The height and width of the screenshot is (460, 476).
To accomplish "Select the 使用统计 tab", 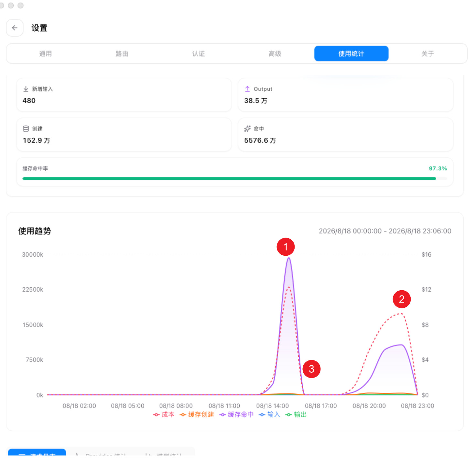I will [x=351, y=54].
